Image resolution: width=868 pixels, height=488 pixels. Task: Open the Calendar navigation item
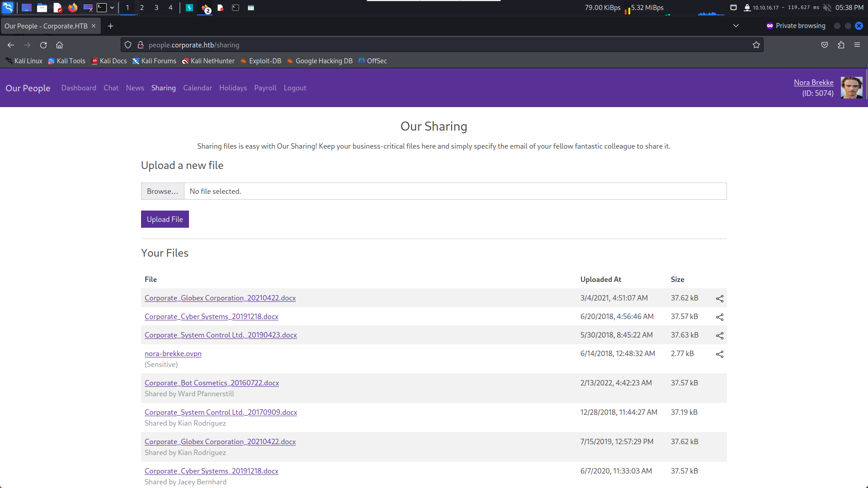[198, 88]
